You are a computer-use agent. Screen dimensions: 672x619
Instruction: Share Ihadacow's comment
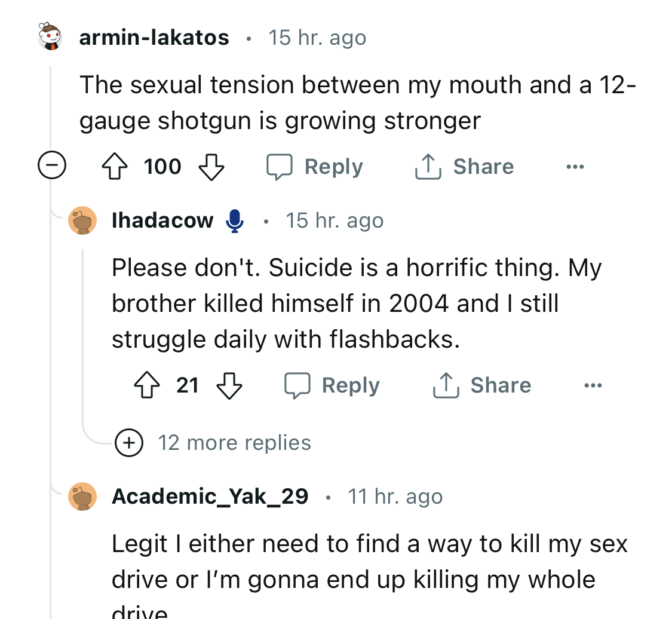(481, 385)
